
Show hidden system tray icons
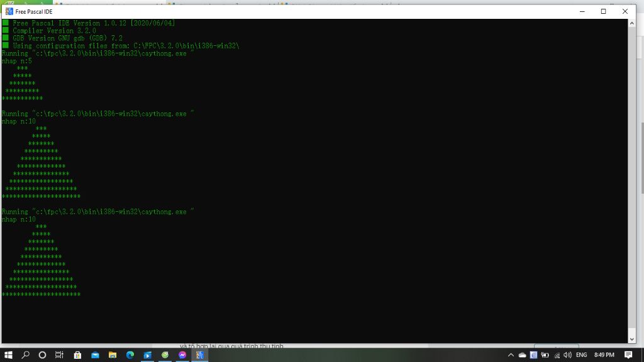pos(511,355)
